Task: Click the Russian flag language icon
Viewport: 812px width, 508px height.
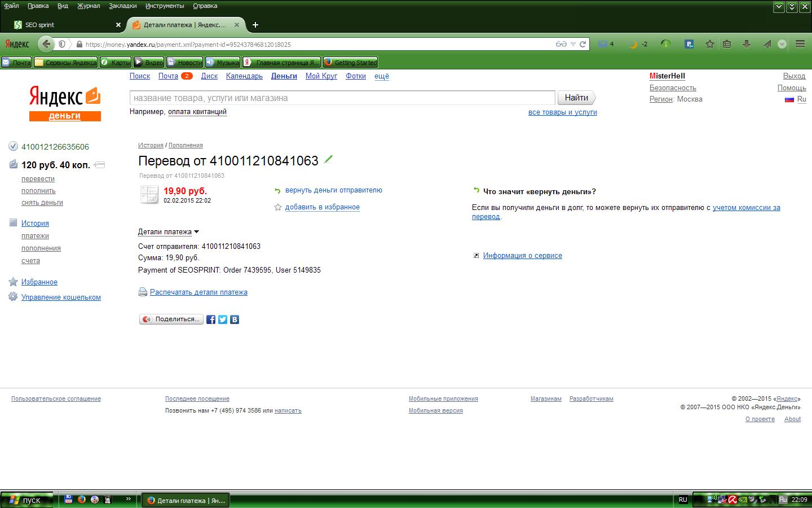Action: tap(789, 99)
